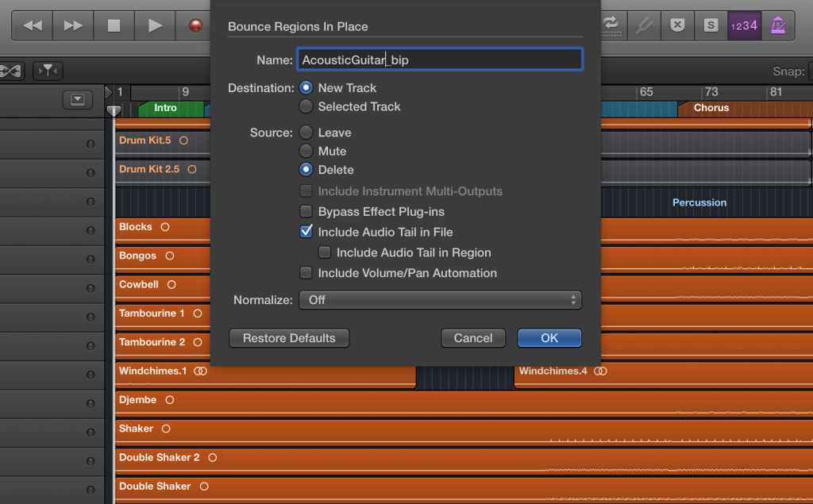Screen dimensions: 813x504
Task: Click the mono circle icon on Cowbell region
Action: 171,285
